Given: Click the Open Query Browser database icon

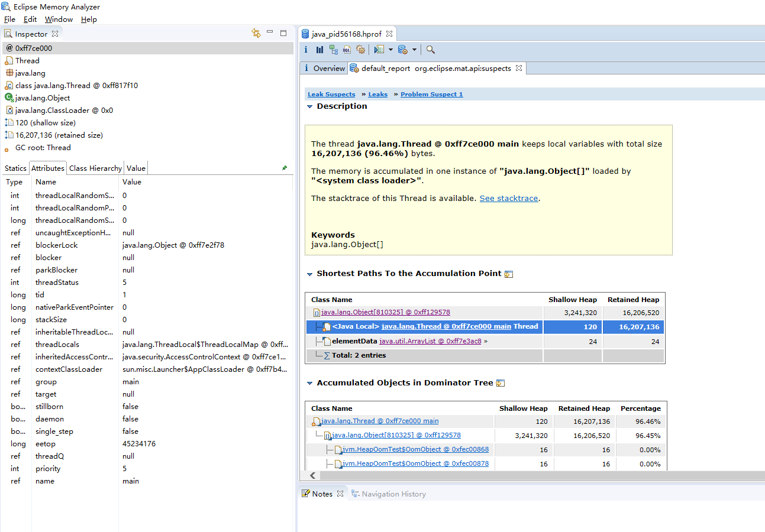Looking at the screenshot, I should pyautogui.click(x=403, y=50).
